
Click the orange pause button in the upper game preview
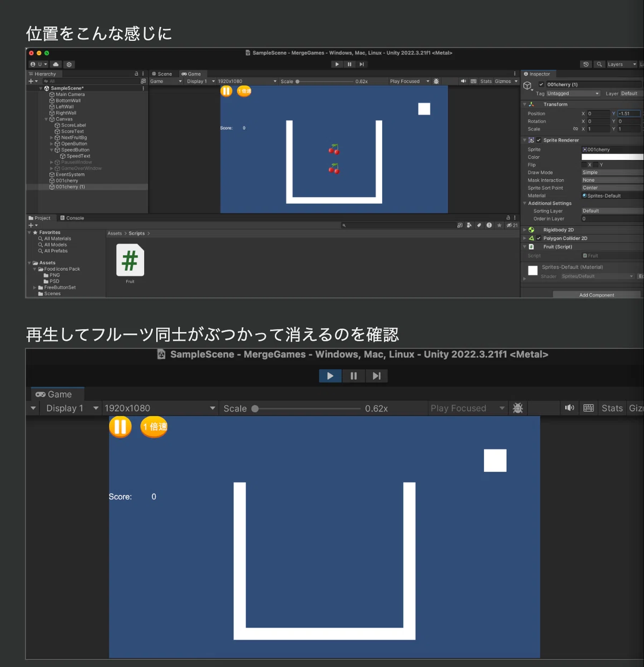226,91
